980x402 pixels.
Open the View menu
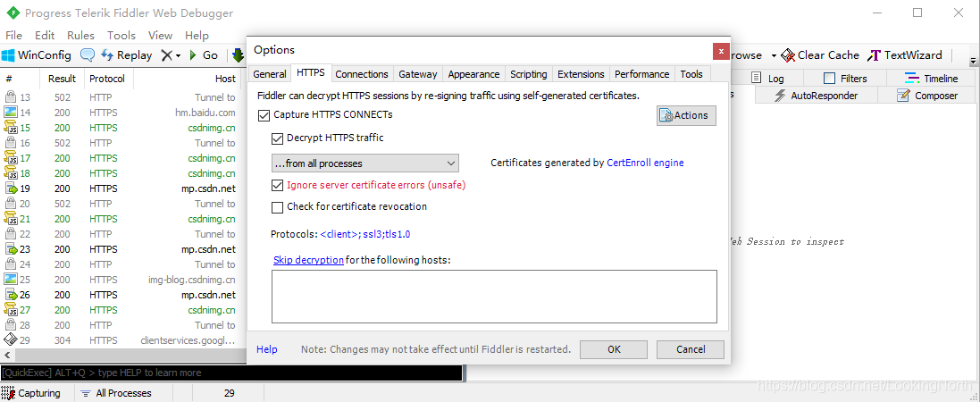161,36
